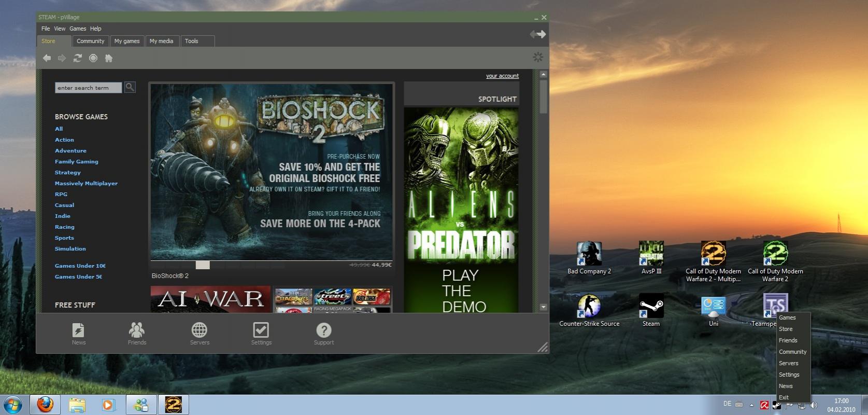Browse Simulation games link
This screenshot has height=415, width=868.
point(70,248)
